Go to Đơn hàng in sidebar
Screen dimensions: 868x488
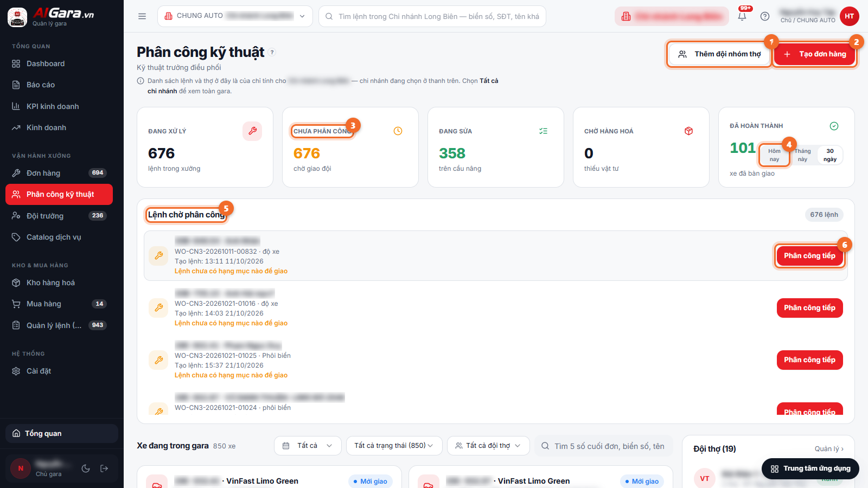[x=59, y=173]
